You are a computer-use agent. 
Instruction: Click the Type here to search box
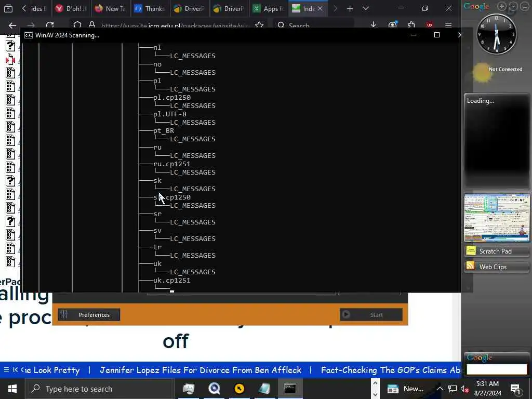100,389
